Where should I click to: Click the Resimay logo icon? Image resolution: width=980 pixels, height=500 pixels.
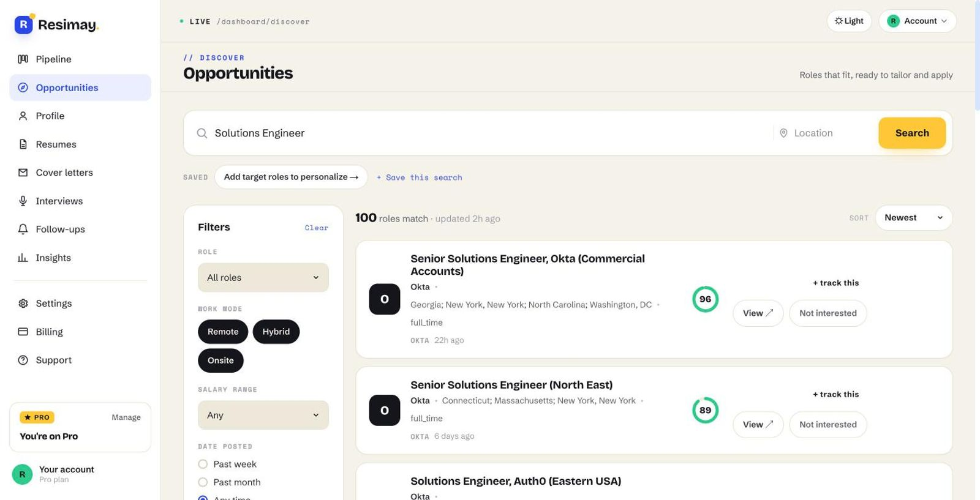tap(24, 24)
